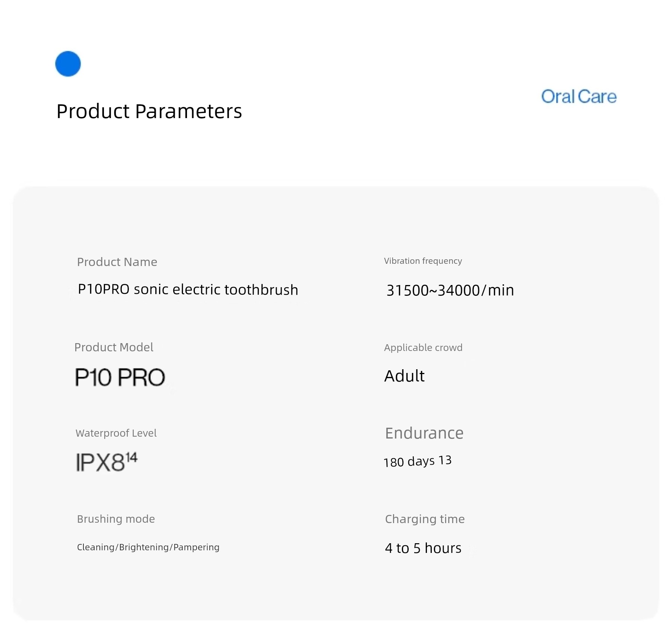The width and height of the screenshot is (672, 633).
Task: Click the Product Name label
Action: coord(117,262)
